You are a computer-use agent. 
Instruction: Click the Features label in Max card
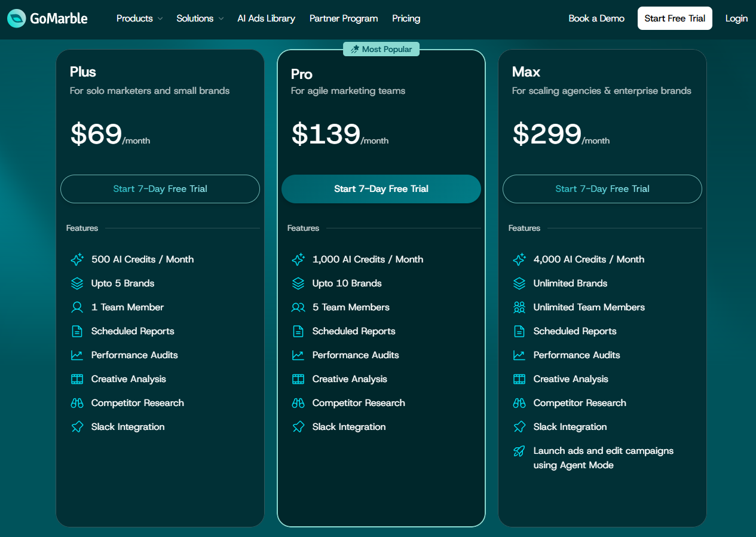coord(525,228)
